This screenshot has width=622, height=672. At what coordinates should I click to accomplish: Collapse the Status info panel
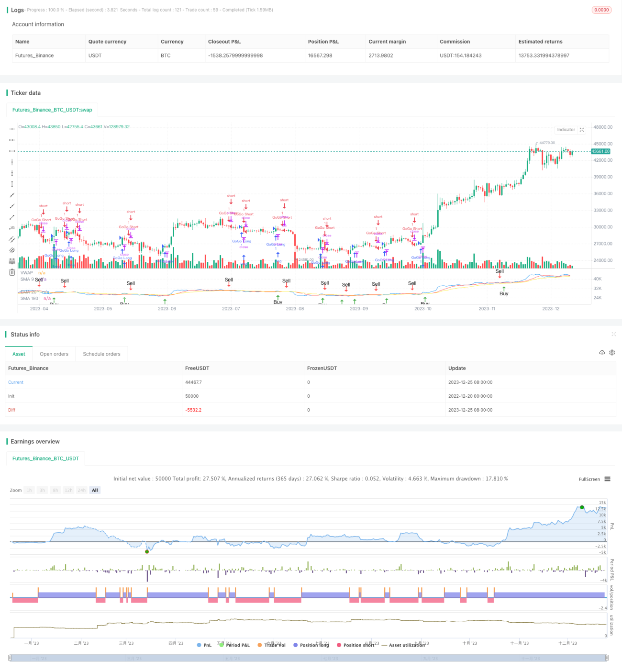coord(613,334)
